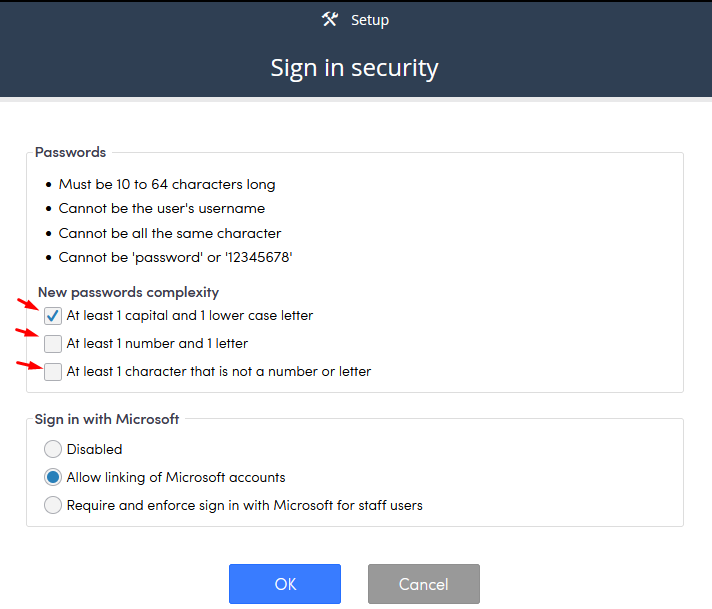Choose Allow linking of Microsoft accounts option

pyautogui.click(x=53, y=477)
